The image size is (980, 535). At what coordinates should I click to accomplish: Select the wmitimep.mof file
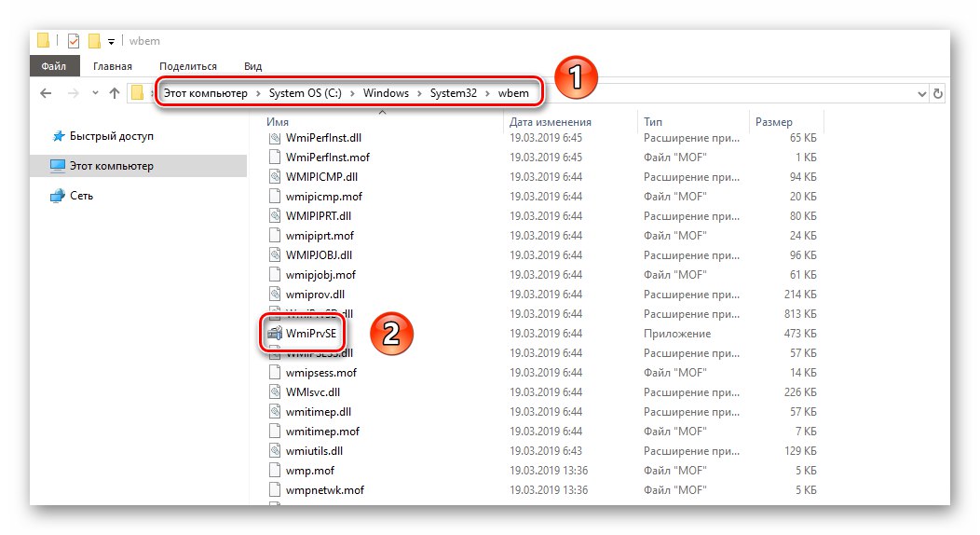point(322,432)
